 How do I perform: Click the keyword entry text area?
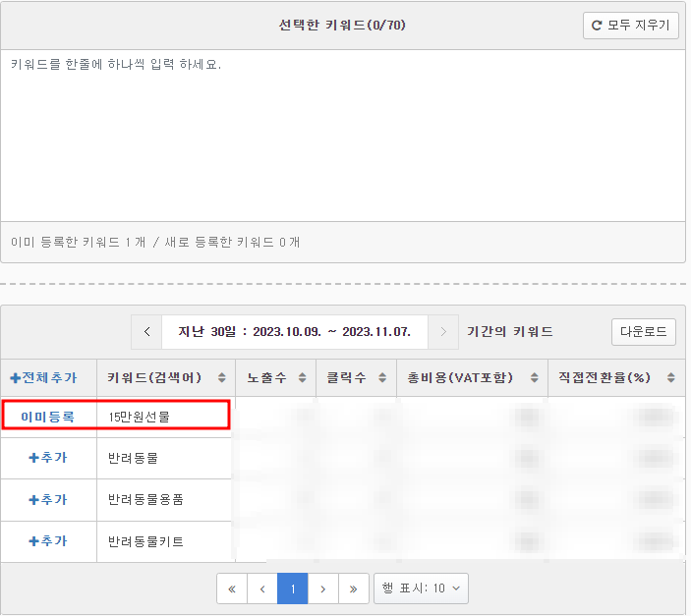point(343,136)
